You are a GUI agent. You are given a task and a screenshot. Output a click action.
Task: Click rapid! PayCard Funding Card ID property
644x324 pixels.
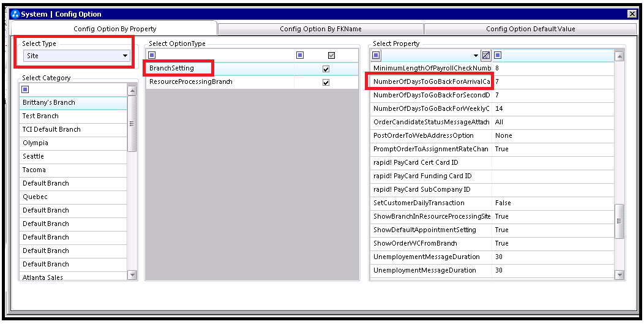(x=431, y=176)
